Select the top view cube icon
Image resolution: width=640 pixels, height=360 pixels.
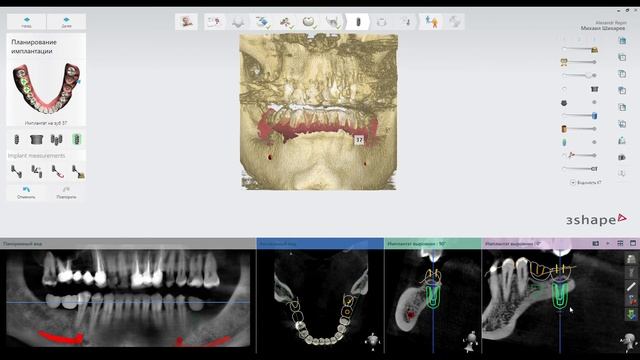coord(622,40)
